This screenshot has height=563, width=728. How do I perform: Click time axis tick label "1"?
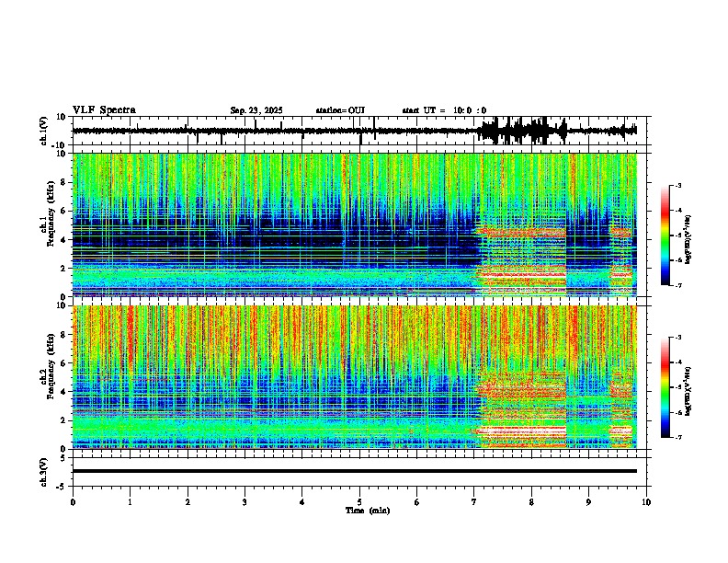point(130,502)
